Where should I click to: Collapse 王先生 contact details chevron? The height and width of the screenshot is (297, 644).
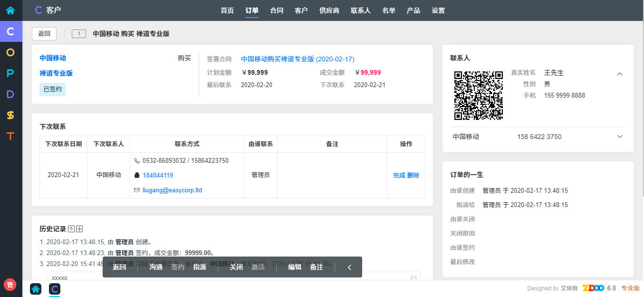[x=619, y=74]
